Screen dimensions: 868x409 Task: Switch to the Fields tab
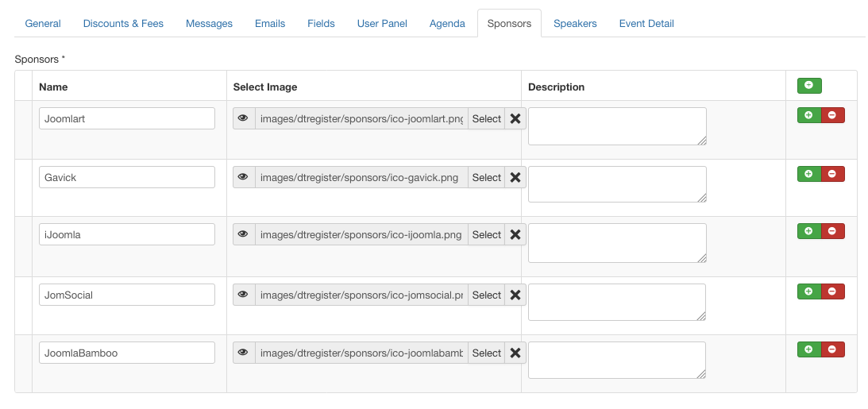point(321,23)
